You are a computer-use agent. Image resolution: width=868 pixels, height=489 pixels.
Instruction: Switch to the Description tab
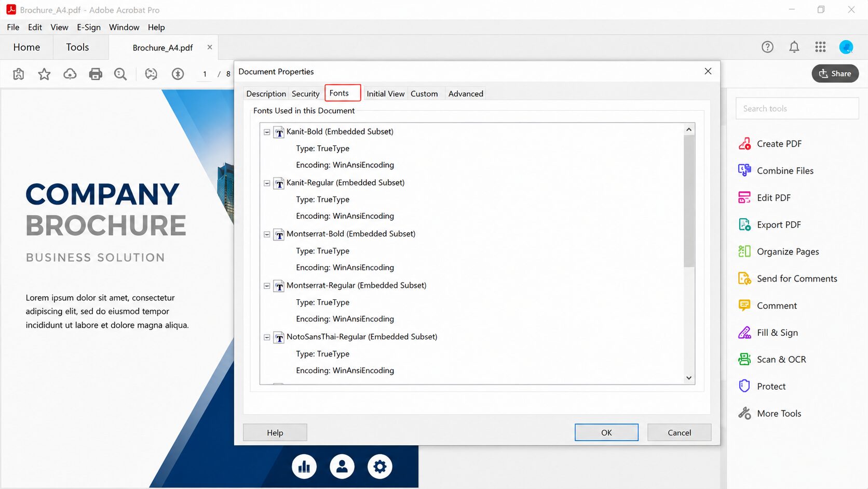pos(266,94)
